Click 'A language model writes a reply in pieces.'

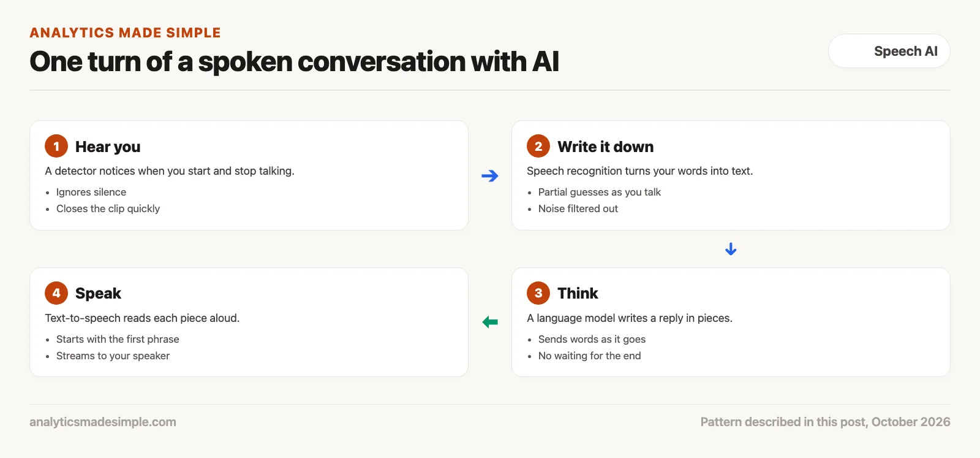click(630, 318)
